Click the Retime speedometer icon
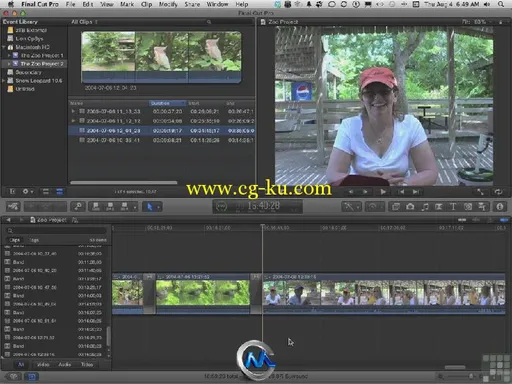Screen dimensions: 512x384 click(372, 207)
